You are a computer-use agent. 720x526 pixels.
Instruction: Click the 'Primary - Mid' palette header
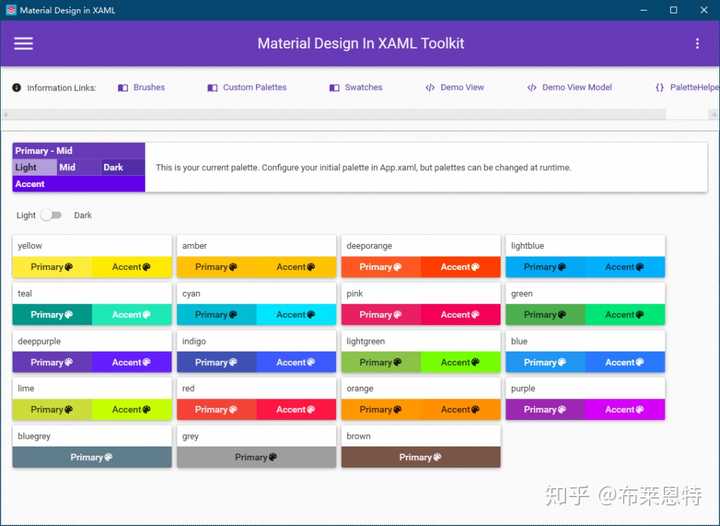point(79,151)
